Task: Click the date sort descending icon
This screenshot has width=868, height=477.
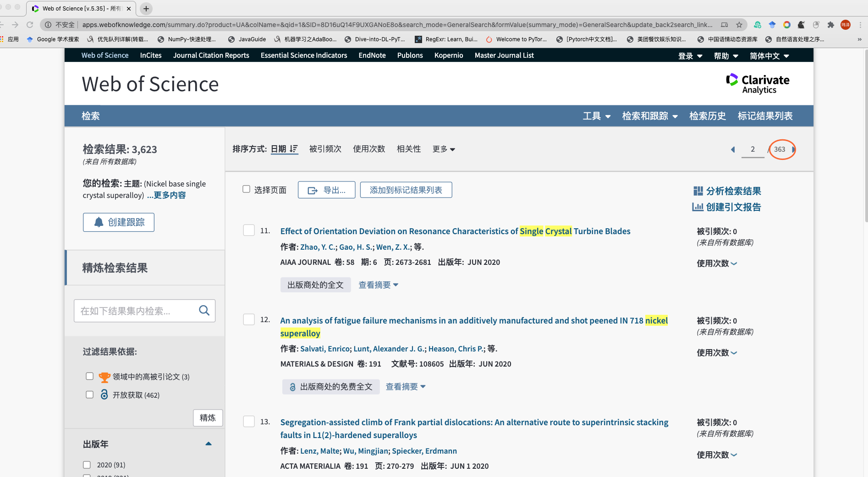Action: pos(294,149)
